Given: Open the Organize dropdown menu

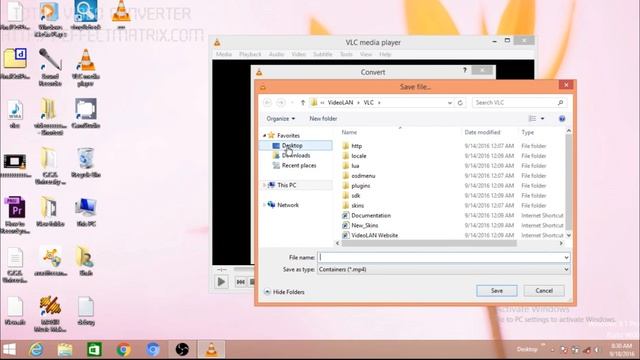Looking at the screenshot, I should click(x=280, y=118).
